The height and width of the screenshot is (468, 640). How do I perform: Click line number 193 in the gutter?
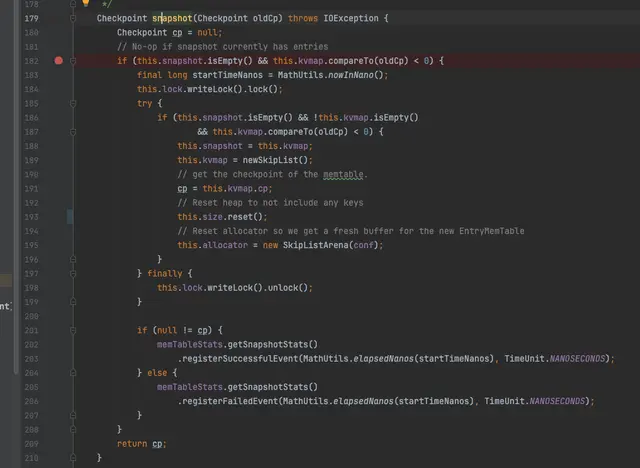coord(31,217)
